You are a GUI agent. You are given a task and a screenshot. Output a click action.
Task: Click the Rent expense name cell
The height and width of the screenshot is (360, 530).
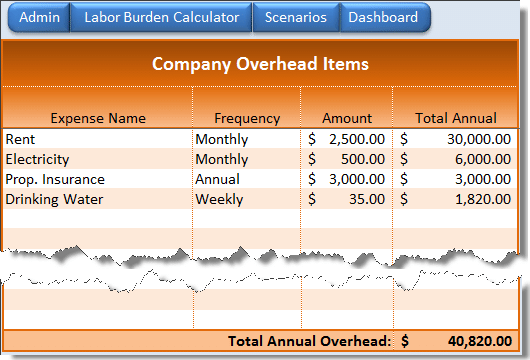coord(97,139)
